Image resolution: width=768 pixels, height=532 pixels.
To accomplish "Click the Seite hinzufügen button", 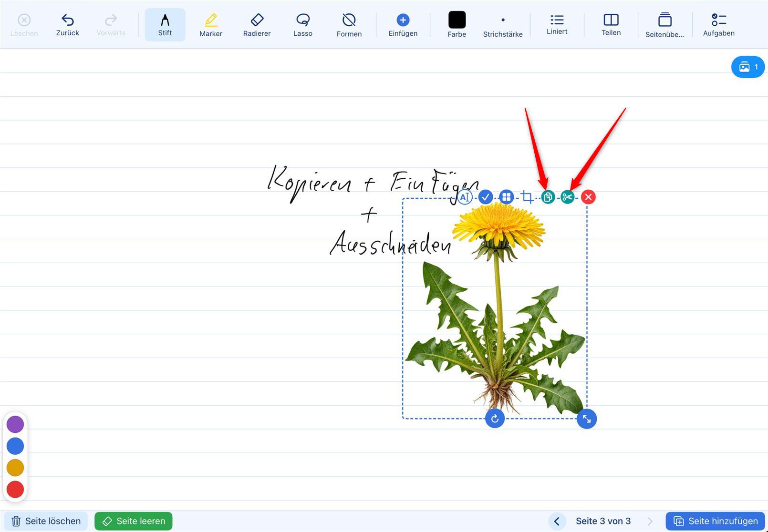I will pos(715,521).
